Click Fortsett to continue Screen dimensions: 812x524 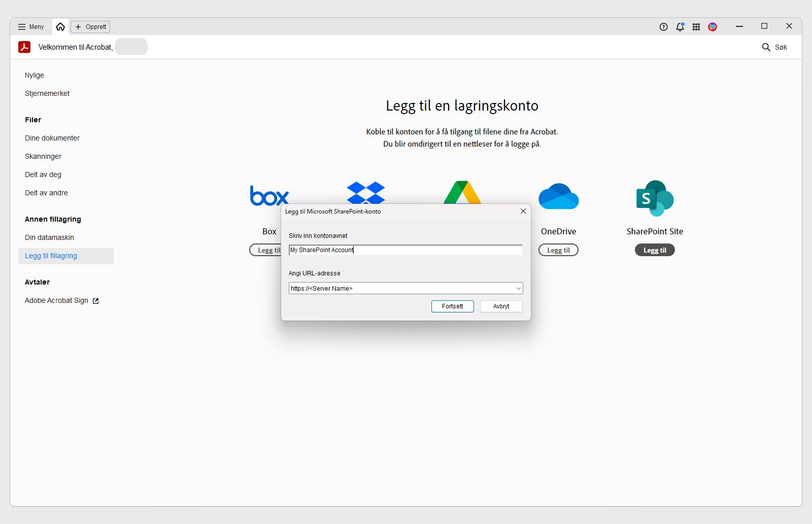tap(452, 306)
